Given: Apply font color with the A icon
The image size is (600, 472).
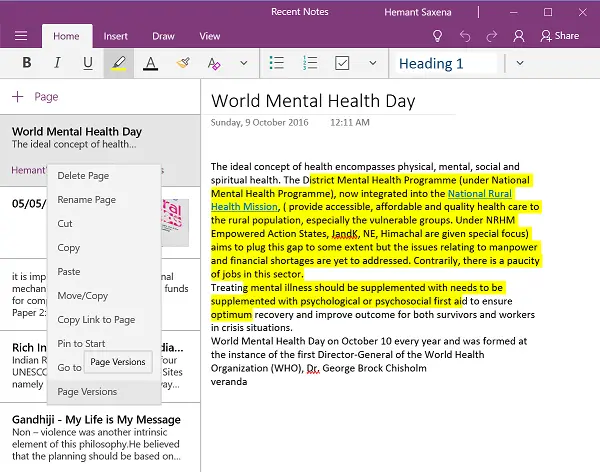Looking at the screenshot, I should click(150, 63).
